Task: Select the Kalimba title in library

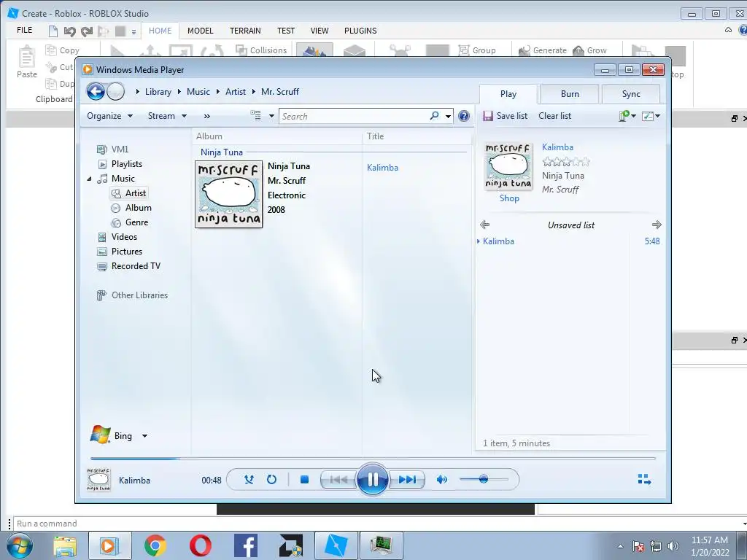Action: pos(382,168)
